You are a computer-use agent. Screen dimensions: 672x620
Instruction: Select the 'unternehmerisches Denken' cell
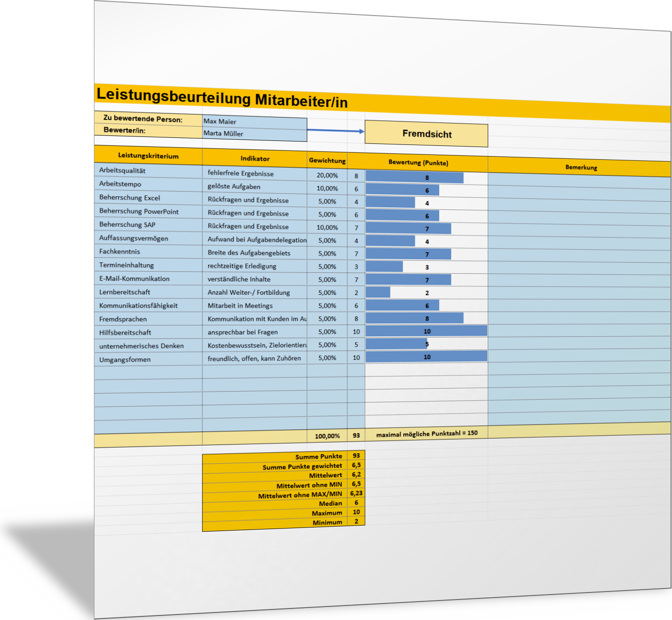pos(148,346)
